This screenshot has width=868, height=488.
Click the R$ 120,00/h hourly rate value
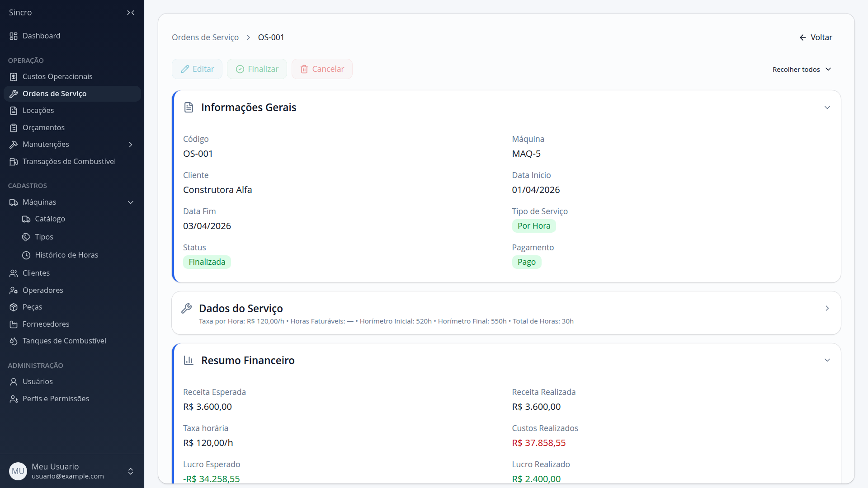click(x=208, y=443)
